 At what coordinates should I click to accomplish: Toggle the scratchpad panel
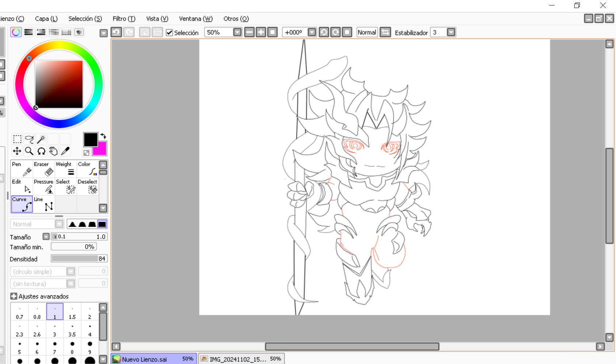(79, 32)
